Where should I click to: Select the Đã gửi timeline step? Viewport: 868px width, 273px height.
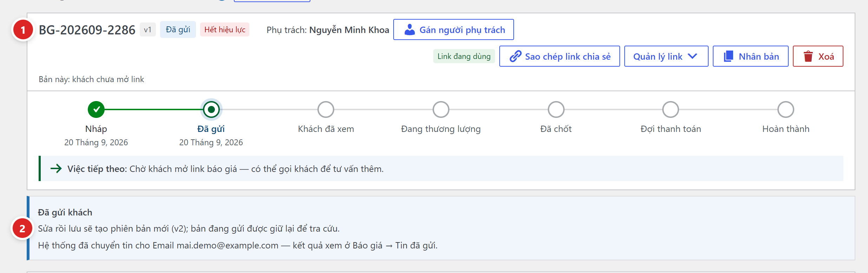click(211, 109)
